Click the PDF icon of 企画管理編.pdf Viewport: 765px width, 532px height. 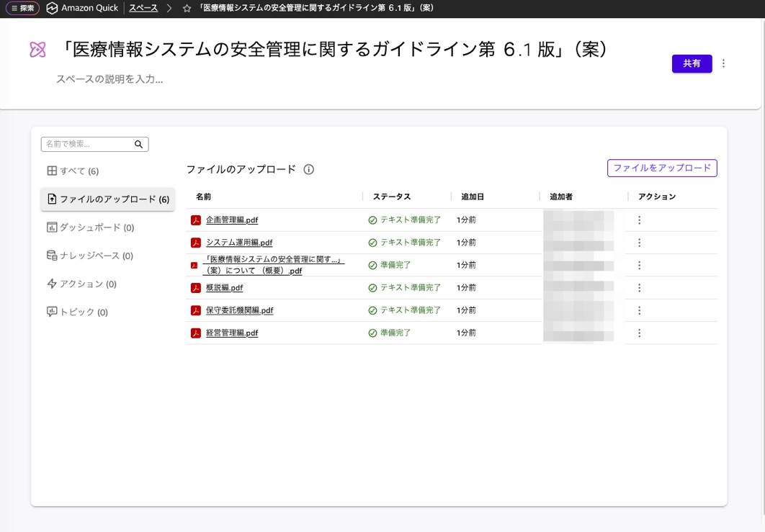tap(194, 220)
